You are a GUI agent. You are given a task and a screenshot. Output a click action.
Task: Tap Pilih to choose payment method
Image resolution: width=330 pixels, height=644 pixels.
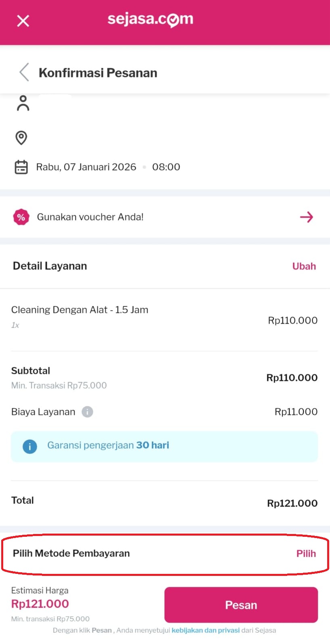click(x=306, y=554)
